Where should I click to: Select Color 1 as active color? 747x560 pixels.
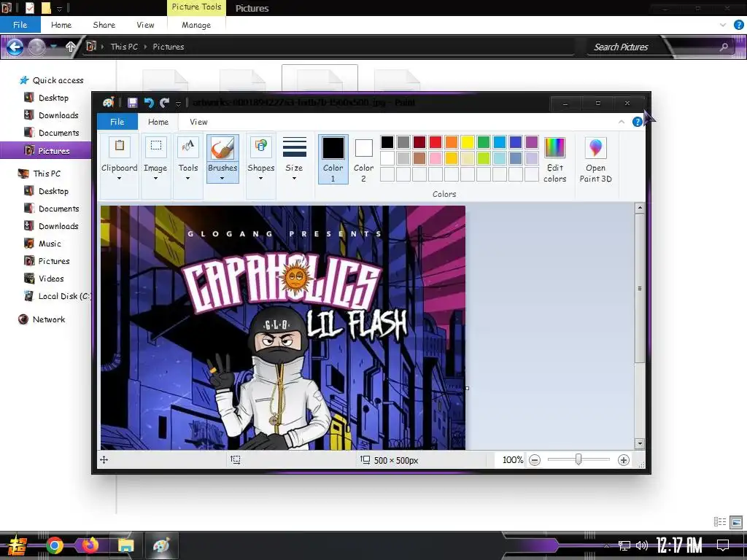pyautogui.click(x=333, y=159)
